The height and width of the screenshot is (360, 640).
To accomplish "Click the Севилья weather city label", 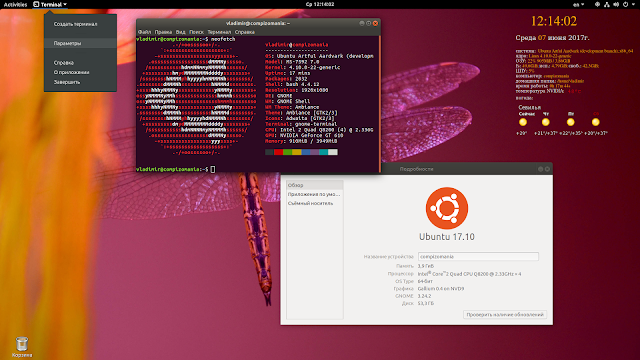I will [529, 107].
